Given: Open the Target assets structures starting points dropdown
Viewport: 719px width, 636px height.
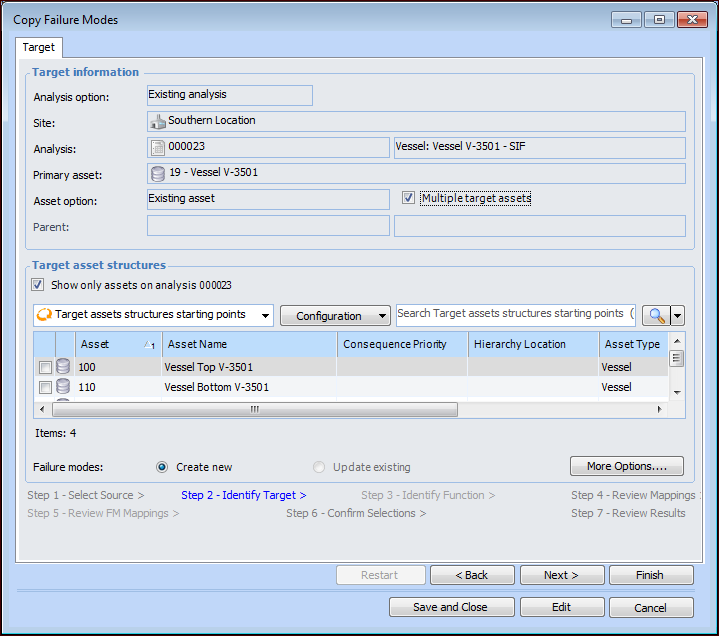Looking at the screenshot, I should [x=264, y=315].
